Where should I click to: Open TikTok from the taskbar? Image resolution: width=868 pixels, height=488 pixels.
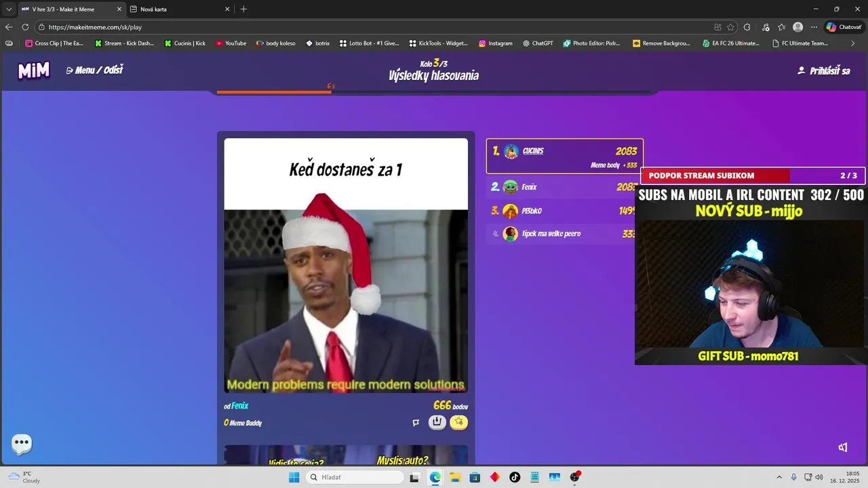(x=515, y=477)
